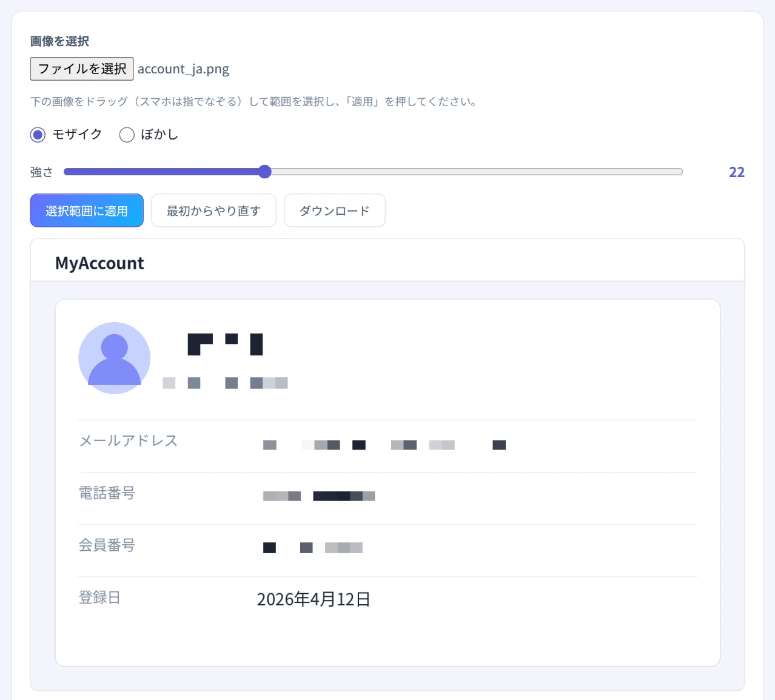This screenshot has height=700, width=775.
Task: Click the mosaicked email address value
Action: tap(384, 445)
